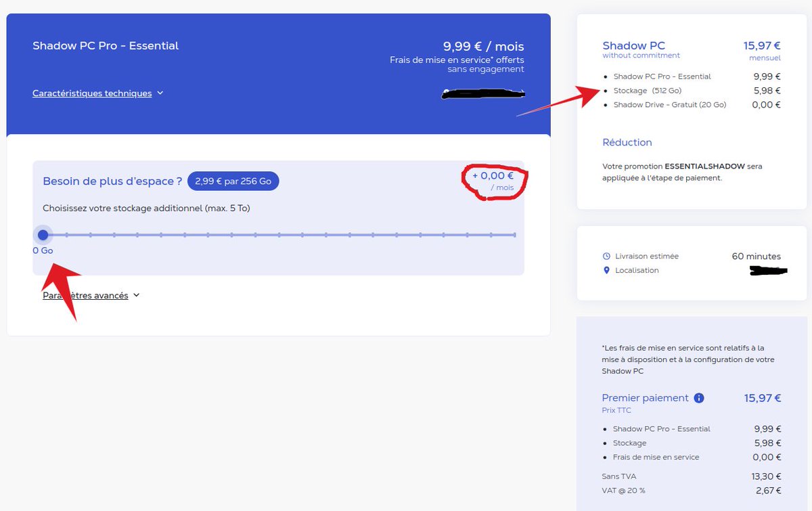812x511 pixels.
Task: Click the + 0,00 € / mois amount
Action: coord(493,181)
